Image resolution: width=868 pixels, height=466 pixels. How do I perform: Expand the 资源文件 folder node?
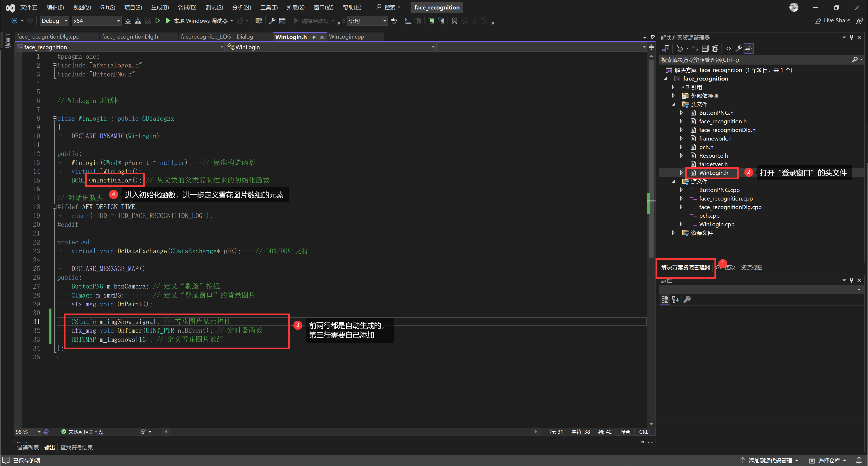click(x=674, y=233)
